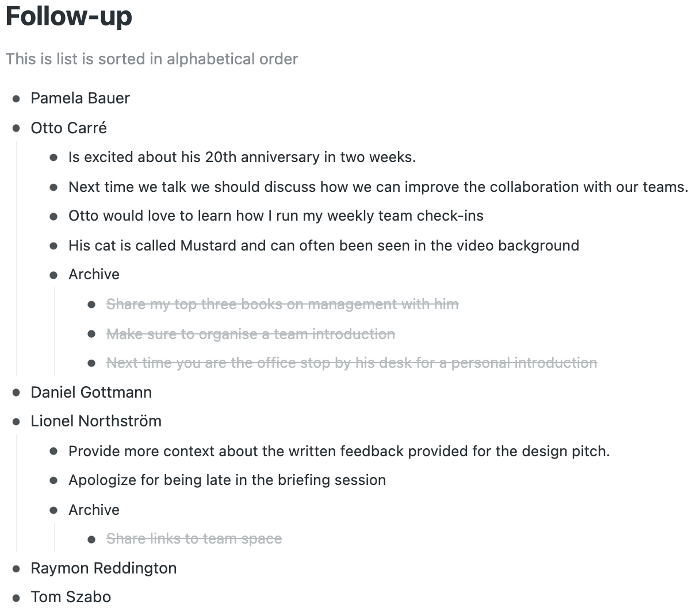Viewport: 697px width, 616px height.
Task: Click the alphabetical order description text
Action: (x=152, y=59)
